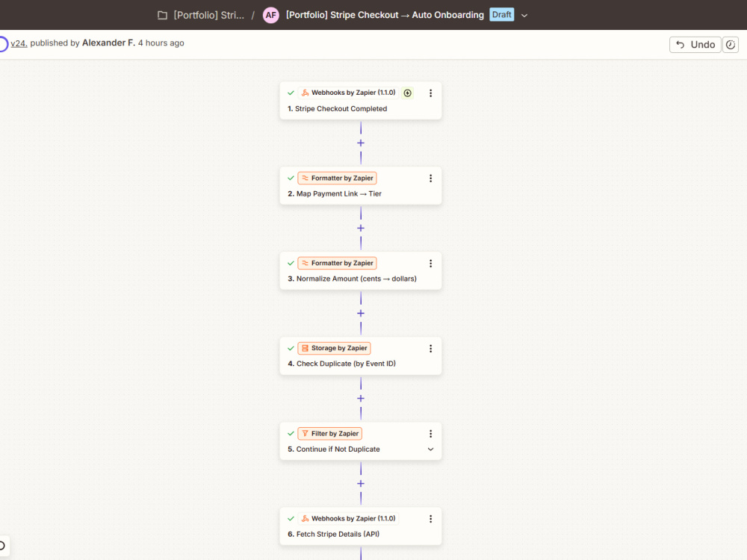Click the author name Alexander F.

point(108,43)
